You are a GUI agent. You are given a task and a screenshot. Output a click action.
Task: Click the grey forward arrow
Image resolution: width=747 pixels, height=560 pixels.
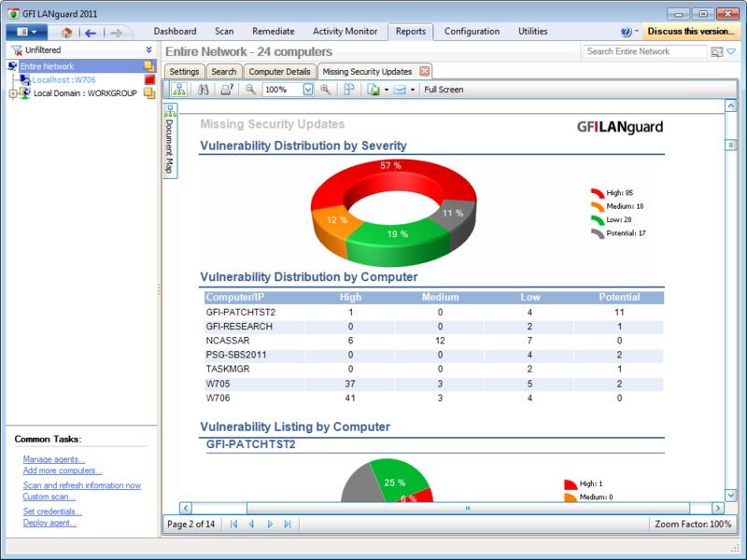point(116,33)
